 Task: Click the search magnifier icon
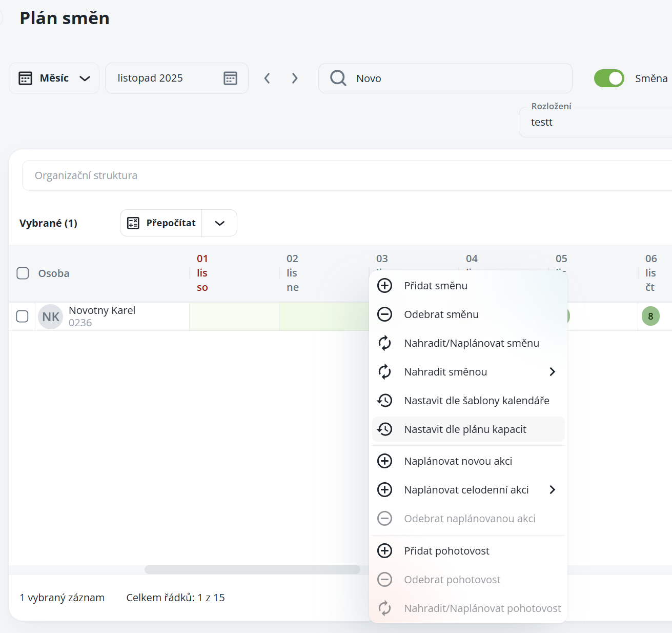338,78
